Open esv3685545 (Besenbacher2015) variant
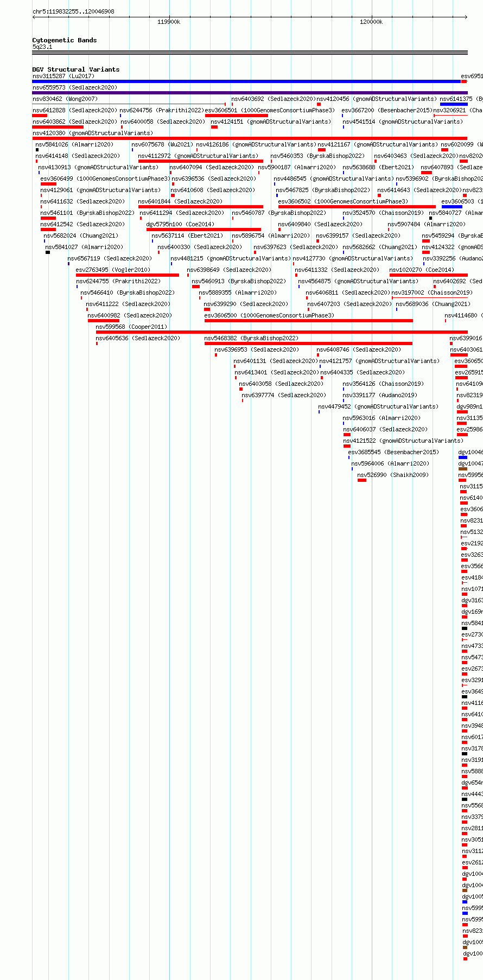Image resolution: width=483 pixels, height=980 pixels. pos(393,452)
